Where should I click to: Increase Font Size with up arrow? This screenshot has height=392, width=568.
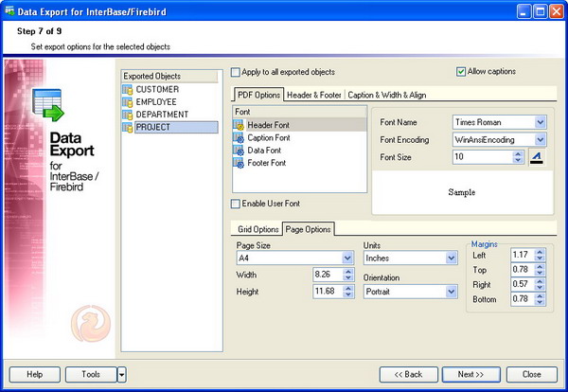[518, 153]
